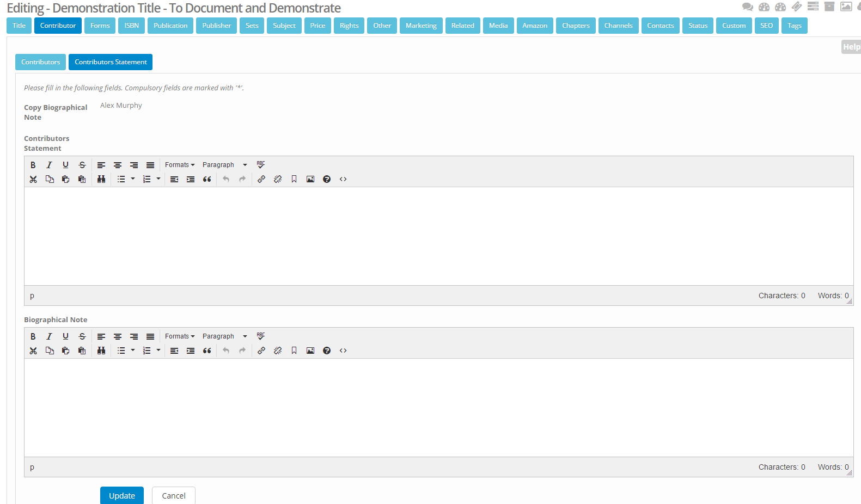Switch to the Marketing tab
The height and width of the screenshot is (504, 861).
pos(420,26)
